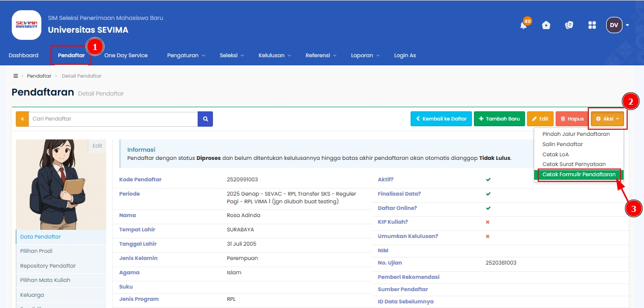644x308 pixels.
Task: Click inside the Cari Pendaftar field
Action: pos(113,119)
